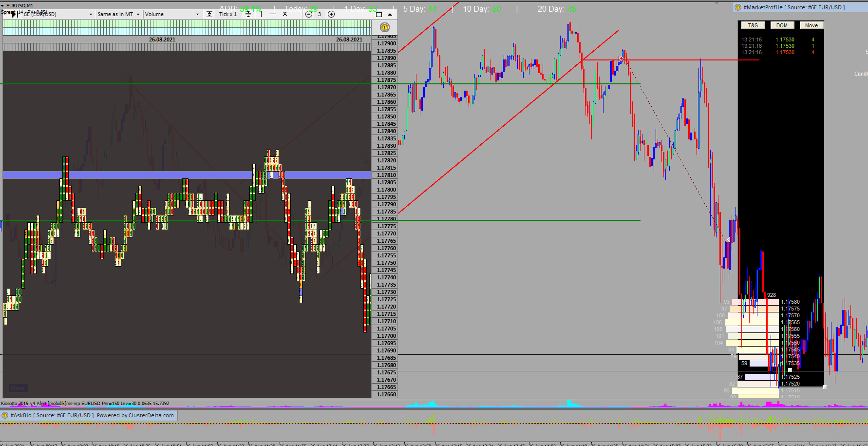Maximize the footprint panel with square icon
868x446 pixels.
pos(379,14)
